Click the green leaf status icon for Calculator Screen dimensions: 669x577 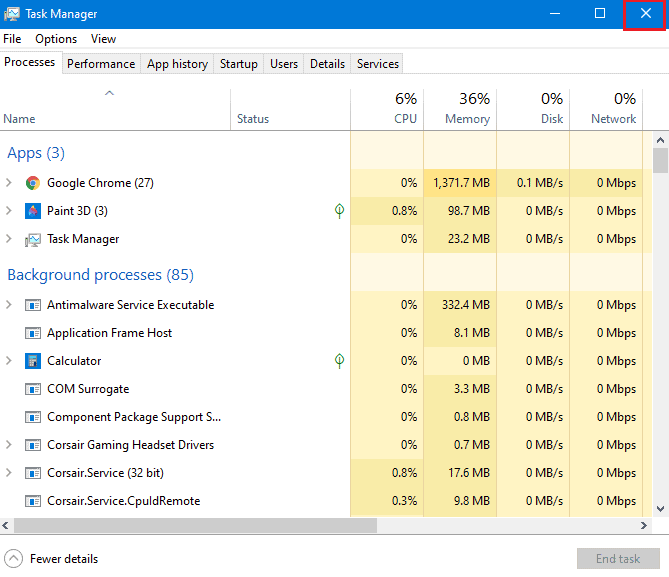(x=339, y=361)
